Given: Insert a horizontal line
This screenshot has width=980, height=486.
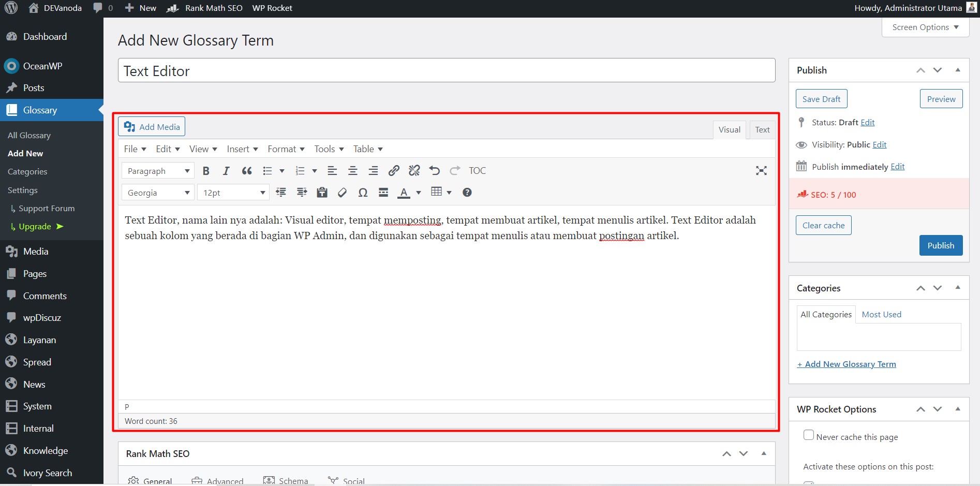Looking at the screenshot, I should [383, 193].
